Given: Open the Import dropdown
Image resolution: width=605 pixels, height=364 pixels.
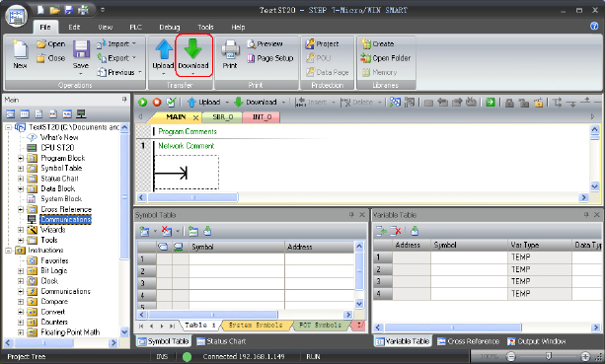Looking at the screenshot, I should point(116,44).
